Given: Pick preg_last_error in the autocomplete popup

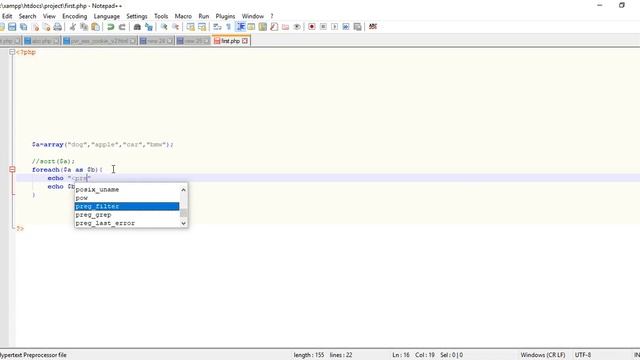Looking at the screenshot, I should 127,223.
